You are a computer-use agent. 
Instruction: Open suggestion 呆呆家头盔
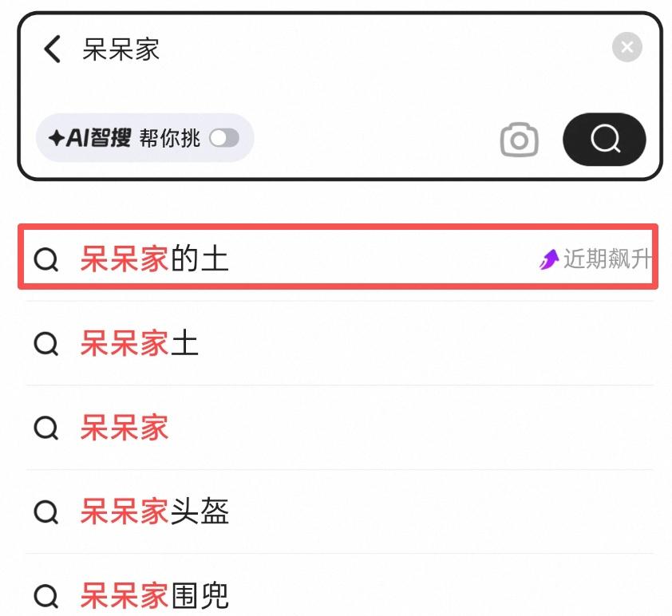coord(155,513)
